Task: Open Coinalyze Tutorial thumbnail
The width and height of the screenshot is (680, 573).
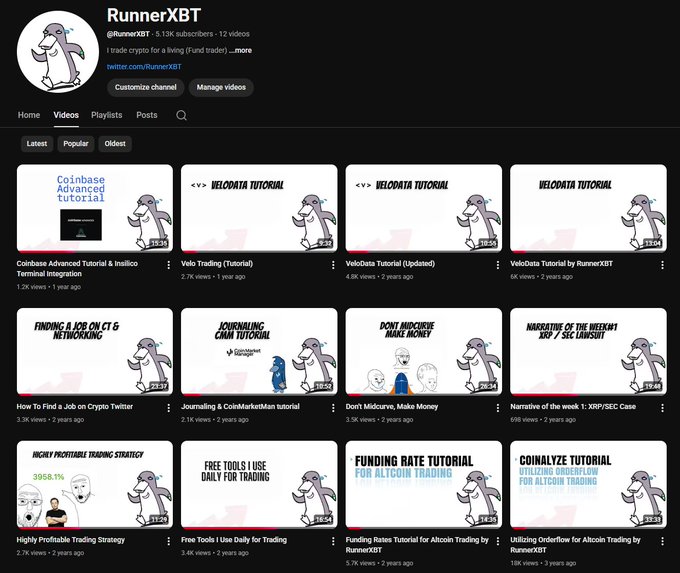Action: coord(588,485)
